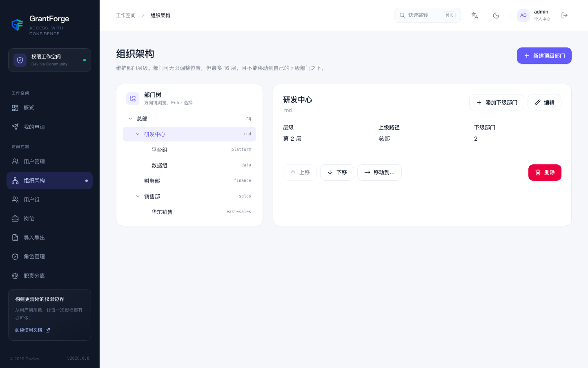Select 财务部 in the department tree

coord(189,181)
